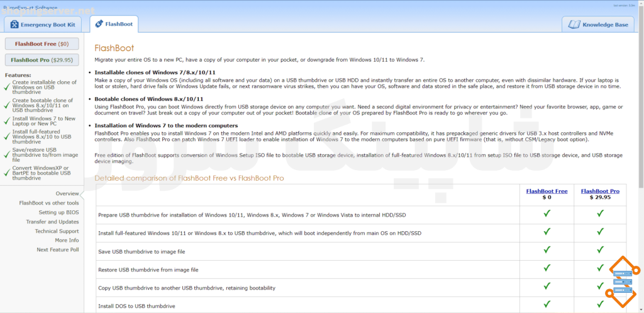Screen dimensions: 644x313
Task: Open the Setting up BIOS page
Action: point(58,212)
